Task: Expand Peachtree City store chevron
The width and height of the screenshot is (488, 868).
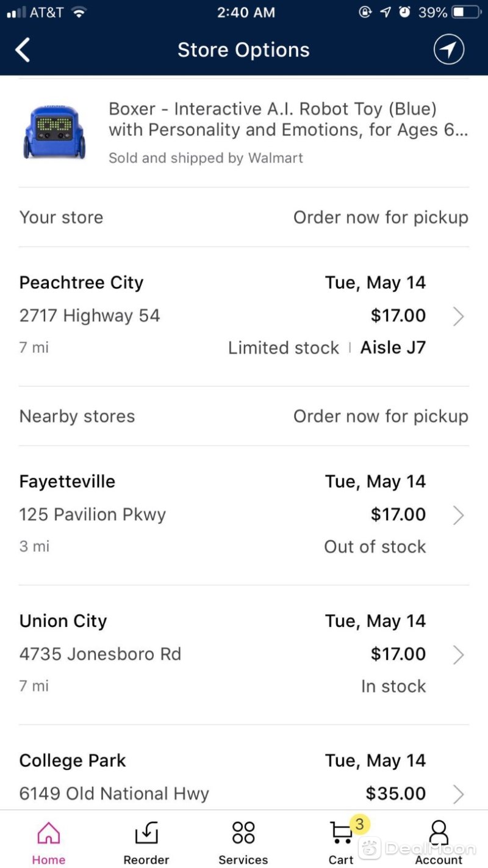Action: tap(459, 316)
